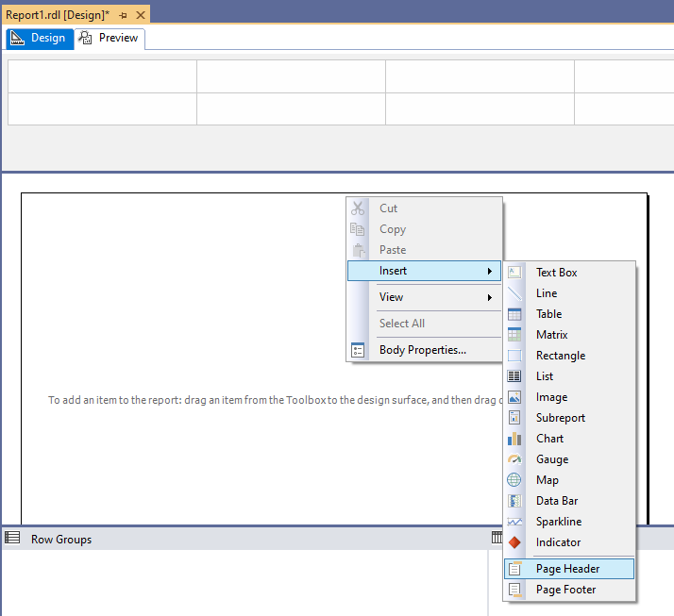Image resolution: width=674 pixels, height=616 pixels.
Task: Click the Page Header icon
Action: [515, 569]
